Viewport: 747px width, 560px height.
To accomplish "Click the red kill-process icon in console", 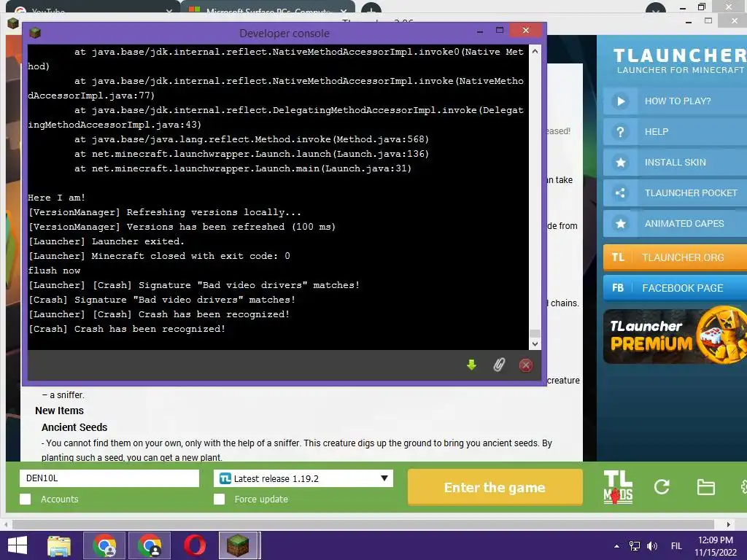I will [525, 365].
